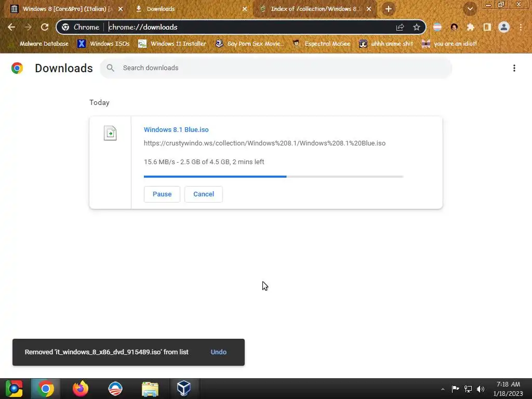Click the Start button on the taskbar
The image size is (532, 399).
[x=14, y=389]
